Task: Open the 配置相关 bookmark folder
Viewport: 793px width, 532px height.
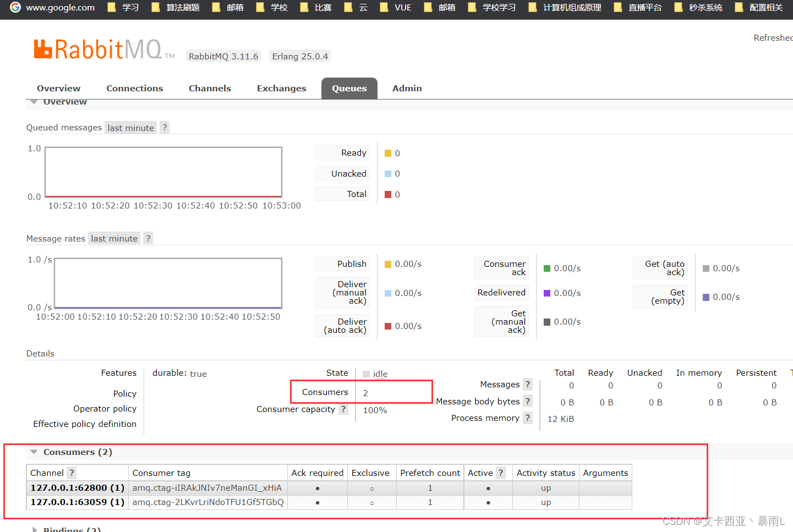Action: [x=759, y=7]
